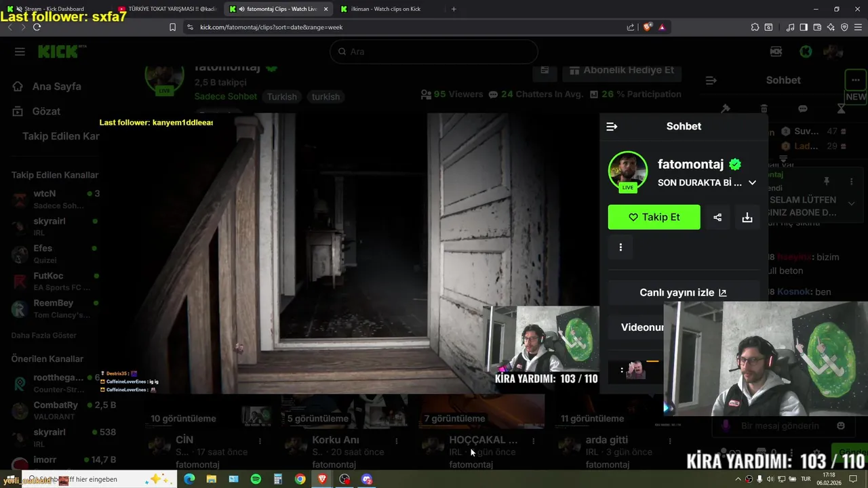Image resolution: width=868 pixels, height=488 pixels.
Task: Reload the page
Action: coord(37,27)
